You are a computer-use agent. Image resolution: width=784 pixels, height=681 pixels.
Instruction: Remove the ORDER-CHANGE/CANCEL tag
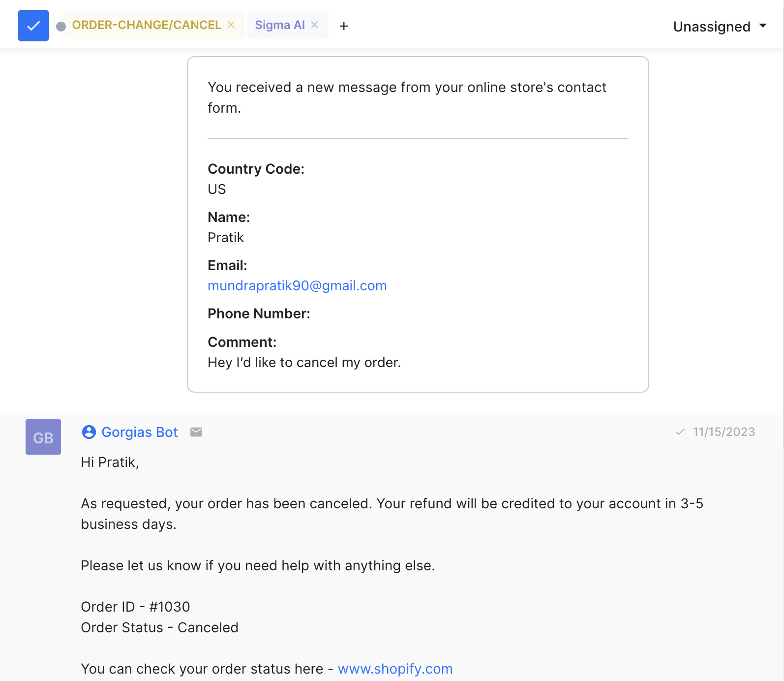point(231,25)
